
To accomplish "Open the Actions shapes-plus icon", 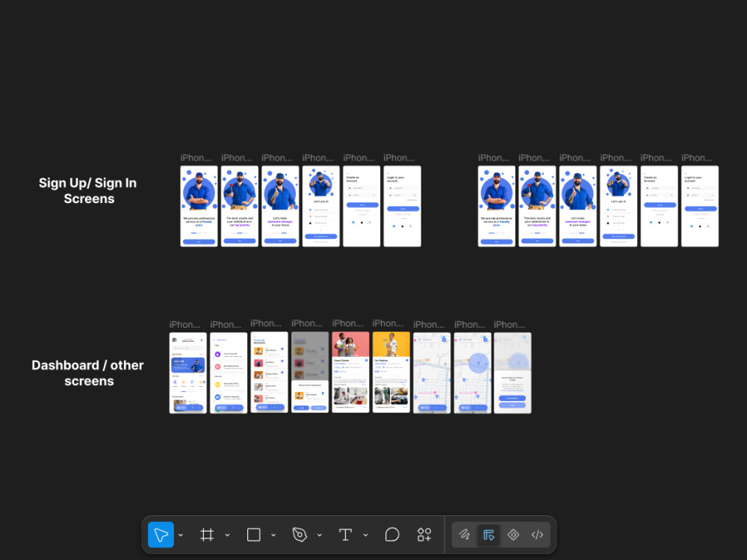I will pyautogui.click(x=424, y=535).
